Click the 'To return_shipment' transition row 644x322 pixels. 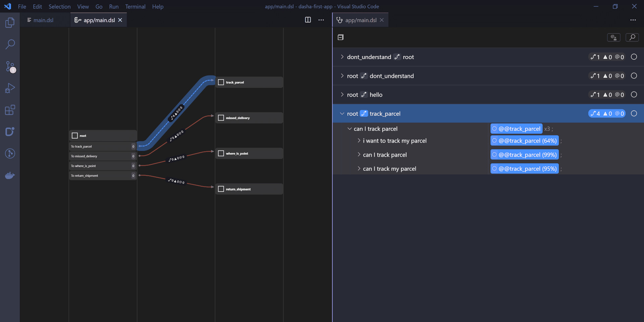(101, 176)
